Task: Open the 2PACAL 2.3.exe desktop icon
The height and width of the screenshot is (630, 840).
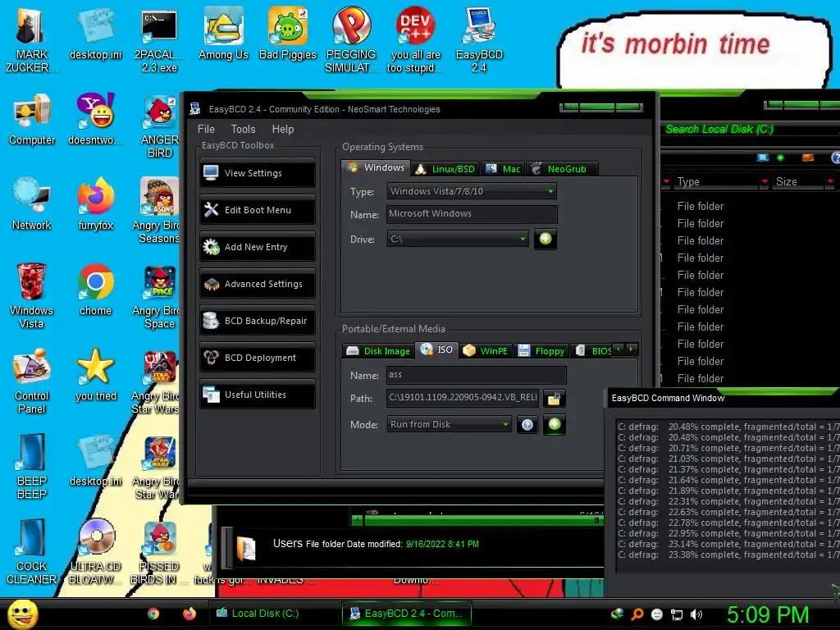Action: [x=159, y=41]
